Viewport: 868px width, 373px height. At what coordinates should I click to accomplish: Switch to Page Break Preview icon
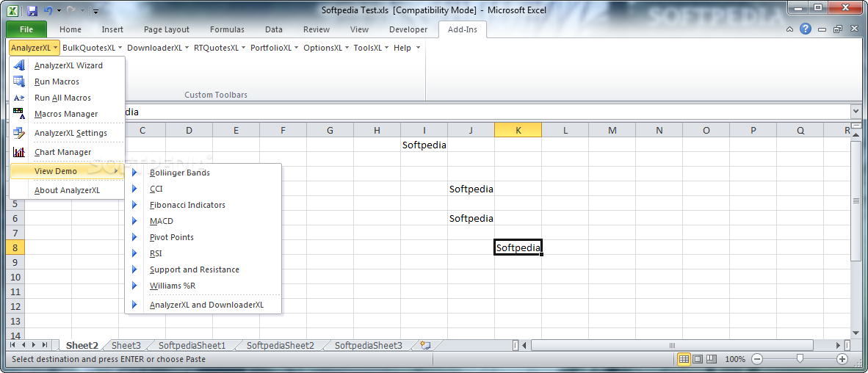712,359
